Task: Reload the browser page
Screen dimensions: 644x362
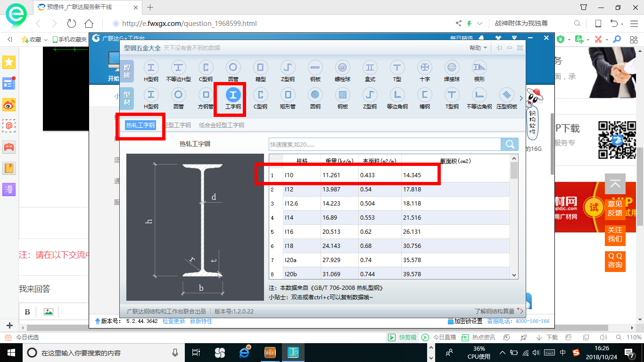Action: (x=72, y=23)
